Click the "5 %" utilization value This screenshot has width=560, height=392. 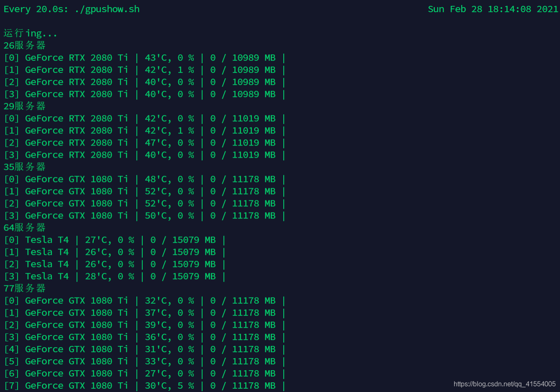tap(186, 385)
